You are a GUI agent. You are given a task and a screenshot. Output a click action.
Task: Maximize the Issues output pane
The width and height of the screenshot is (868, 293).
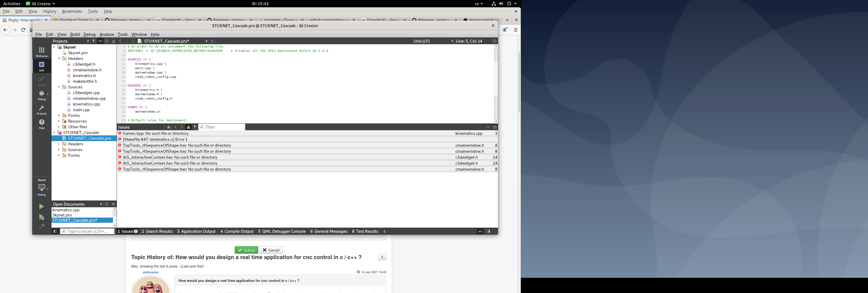pyautogui.click(x=495, y=127)
